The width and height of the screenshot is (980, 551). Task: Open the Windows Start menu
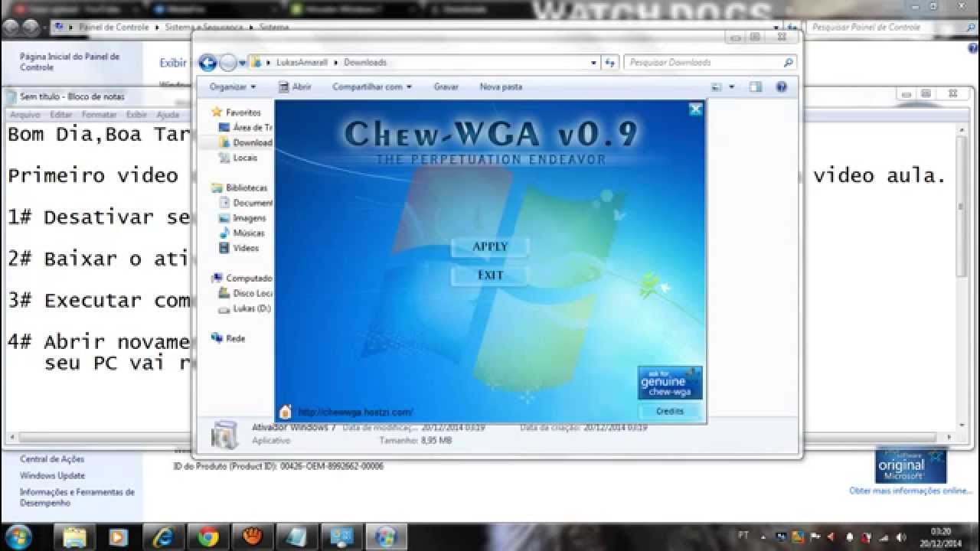tap(19, 536)
